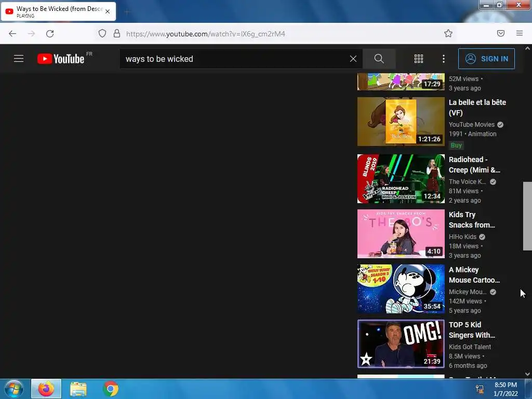Click the address bar URL
Viewport: 532px width, 399px height.
pos(206,34)
